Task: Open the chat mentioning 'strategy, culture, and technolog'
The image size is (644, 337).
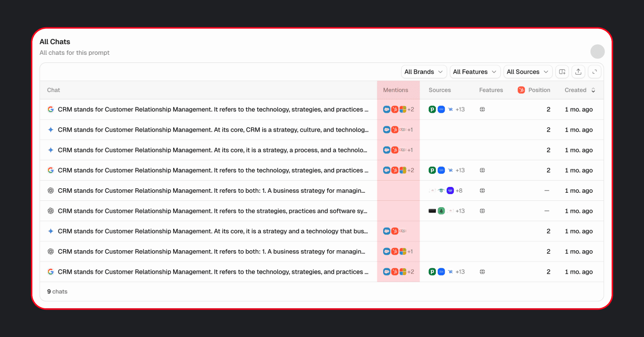Action: (x=213, y=130)
